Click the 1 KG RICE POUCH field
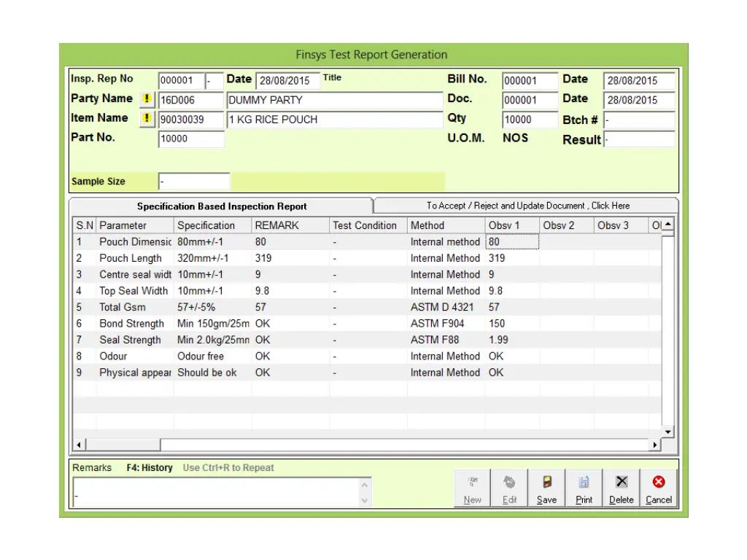The image size is (747, 560). [x=334, y=120]
